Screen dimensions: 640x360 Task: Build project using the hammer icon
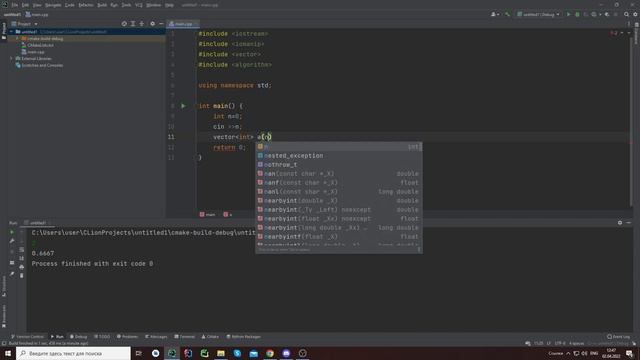point(507,14)
